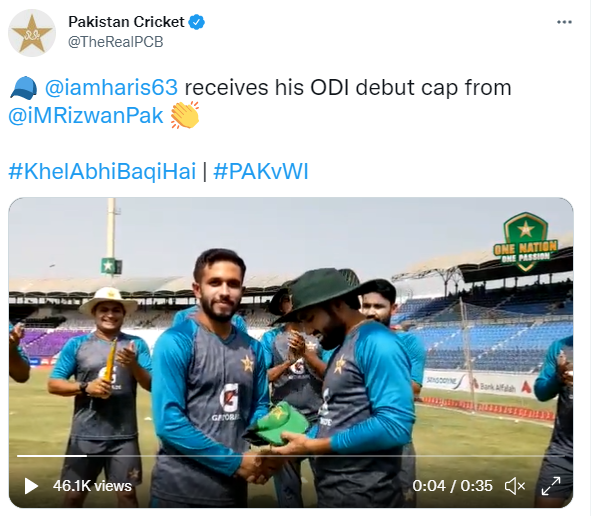
Task: Open the #PAKvWI hashtag
Action: pyautogui.click(x=261, y=171)
